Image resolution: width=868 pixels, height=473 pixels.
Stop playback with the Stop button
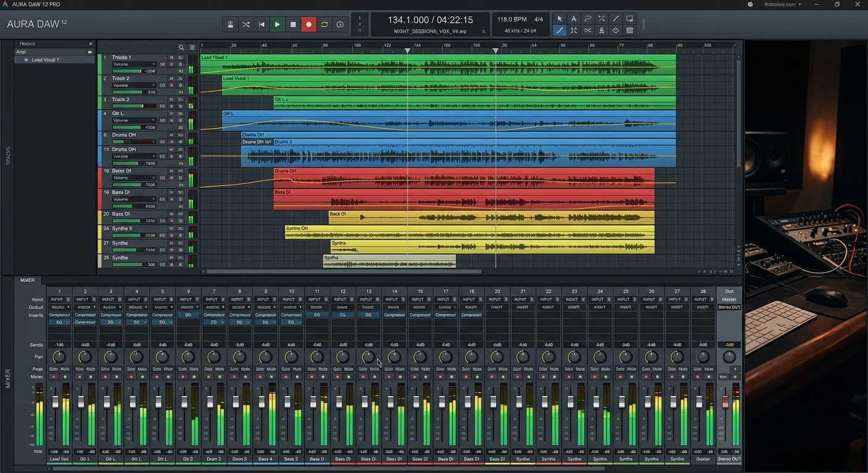(x=293, y=25)
